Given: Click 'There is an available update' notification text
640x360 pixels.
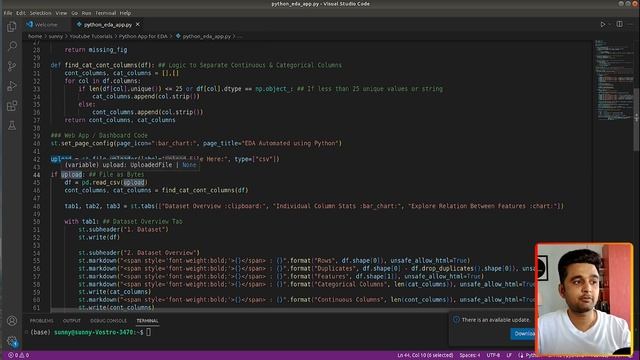Looking at the screenshot, I should tap(496, 320).
